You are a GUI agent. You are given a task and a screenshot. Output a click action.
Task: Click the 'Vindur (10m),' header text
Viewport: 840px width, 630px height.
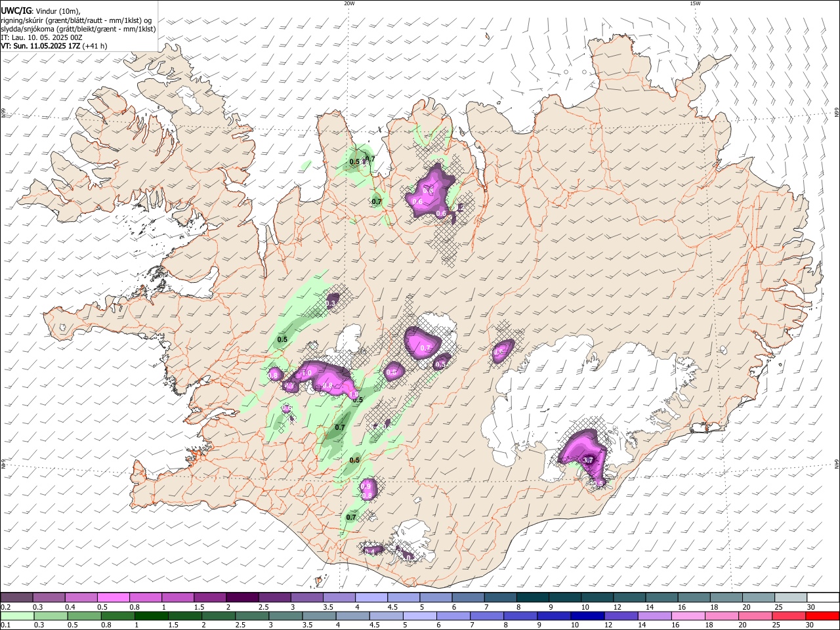(56, 11)
